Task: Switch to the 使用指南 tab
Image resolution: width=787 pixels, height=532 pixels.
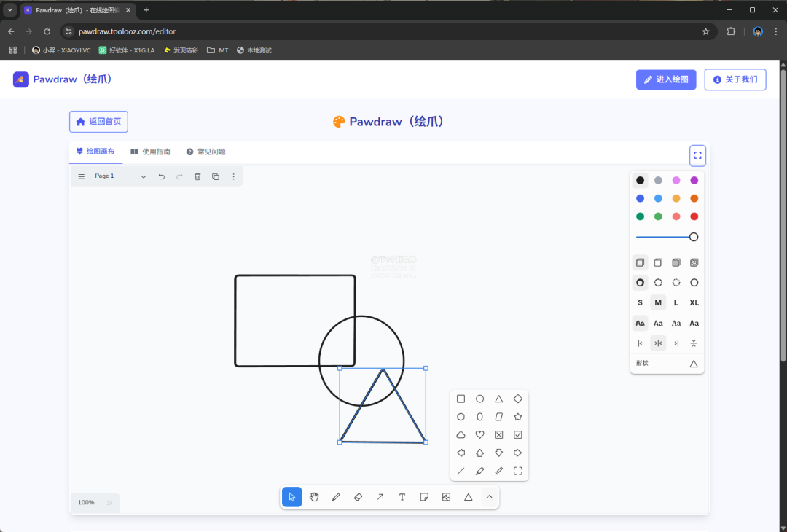Action: click(150, 152)
